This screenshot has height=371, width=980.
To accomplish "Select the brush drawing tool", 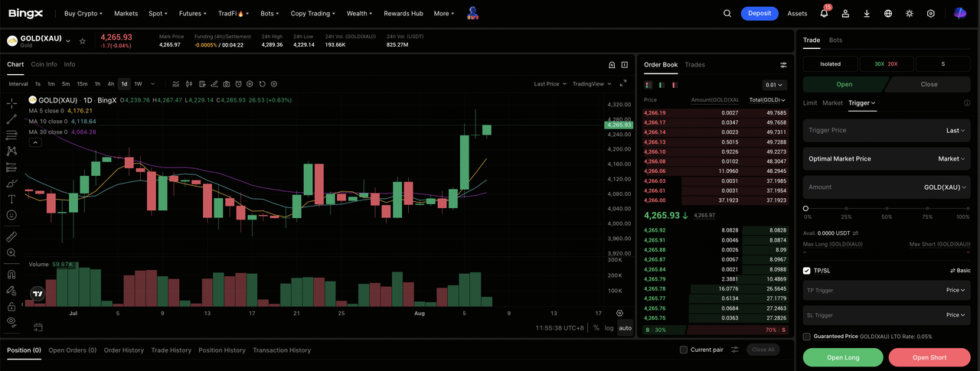I will pyautogui.click(x=11, y=183).
